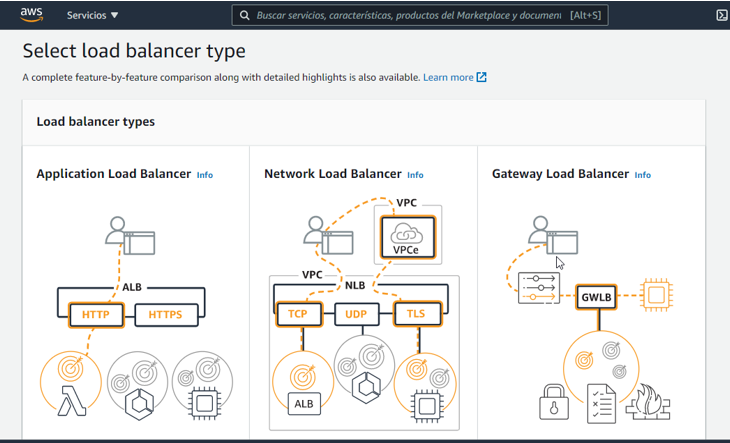Click the gray chip instance icon in ALB diagram

point(204,403)
